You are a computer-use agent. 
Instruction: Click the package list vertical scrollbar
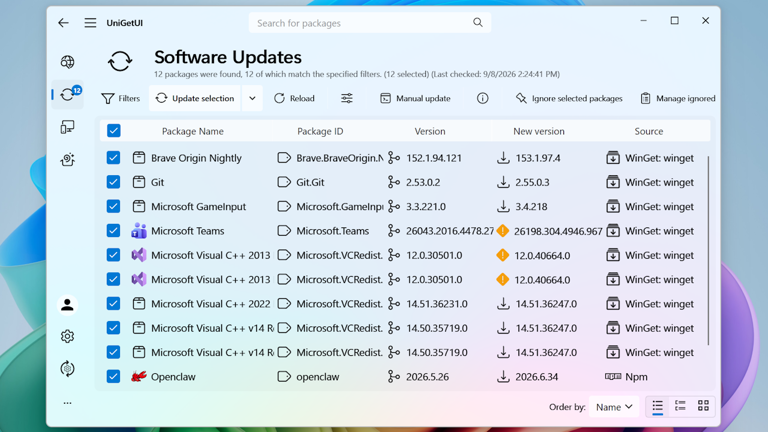[708, 250]
